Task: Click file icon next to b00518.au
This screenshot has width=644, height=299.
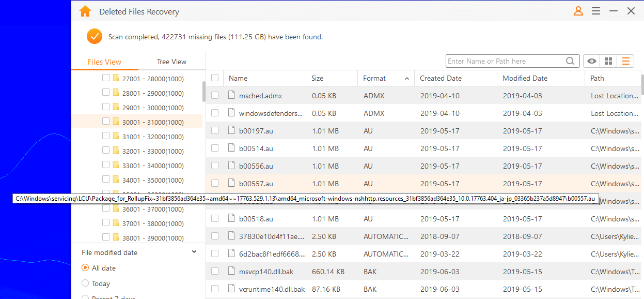Action: click(231, 219)
